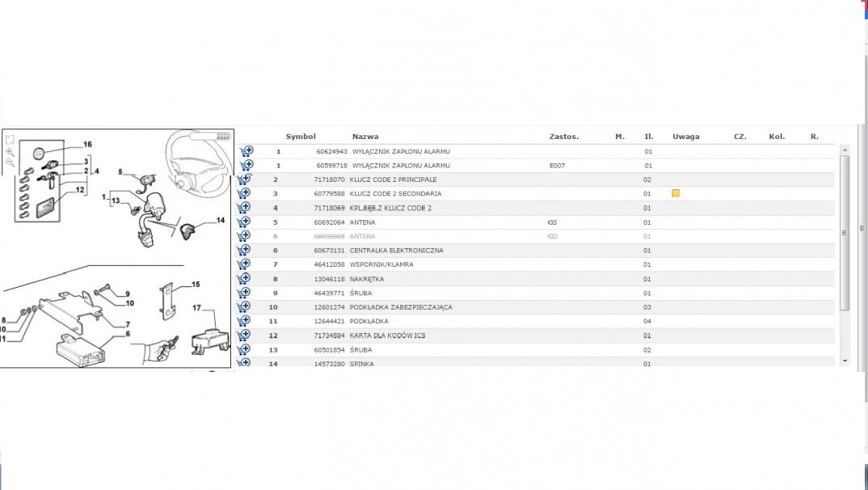Add WSPORNIK/KLAMRA to the cart
The width and height of the screenshot is (868, 490).
[x=243, y=264]
